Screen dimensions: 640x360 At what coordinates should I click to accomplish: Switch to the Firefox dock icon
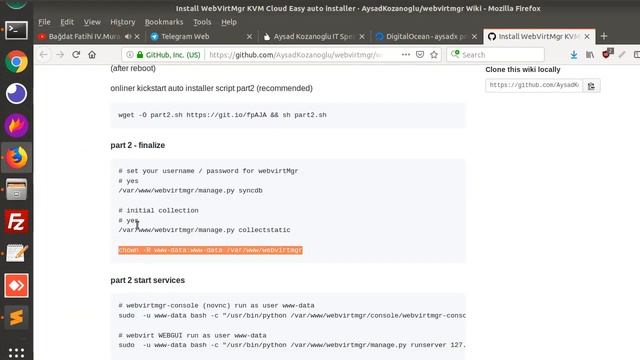(x=16, y=157)
